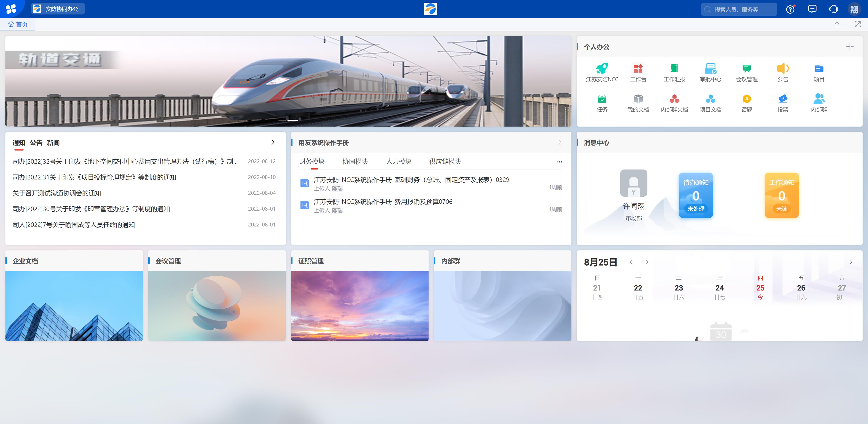Open the help question mark icon
The image size is (868, 424).
(x=790, y=9)
